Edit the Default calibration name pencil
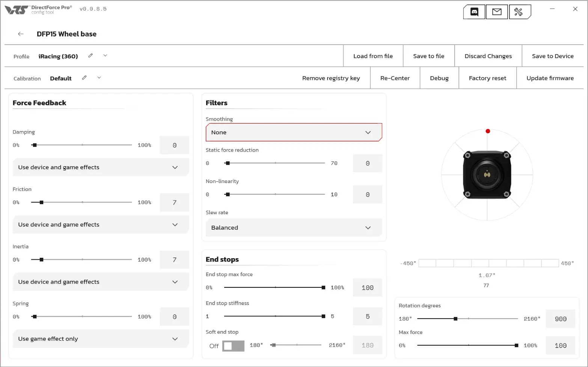 coord(84,78)
